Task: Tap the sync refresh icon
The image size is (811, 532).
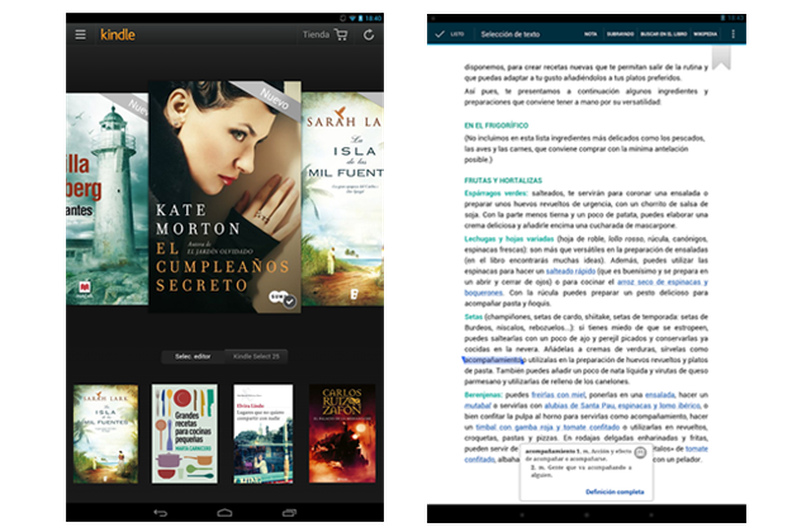Action: pos(369,35)
